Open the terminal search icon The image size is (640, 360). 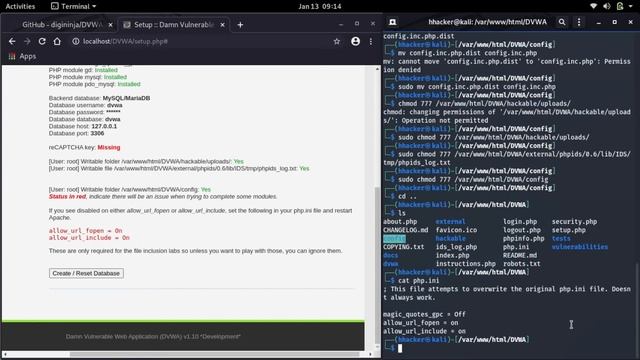click(562, 22)
